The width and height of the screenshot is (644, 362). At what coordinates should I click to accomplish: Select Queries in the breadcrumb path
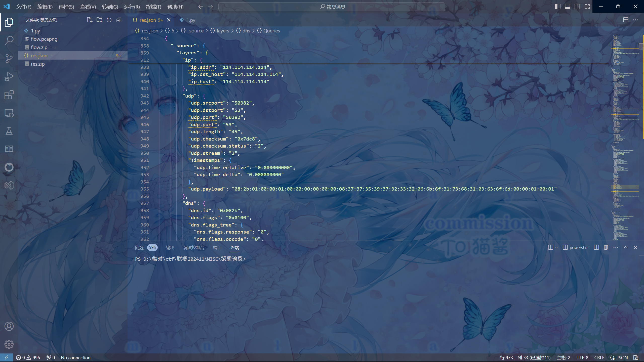[271, 31]
